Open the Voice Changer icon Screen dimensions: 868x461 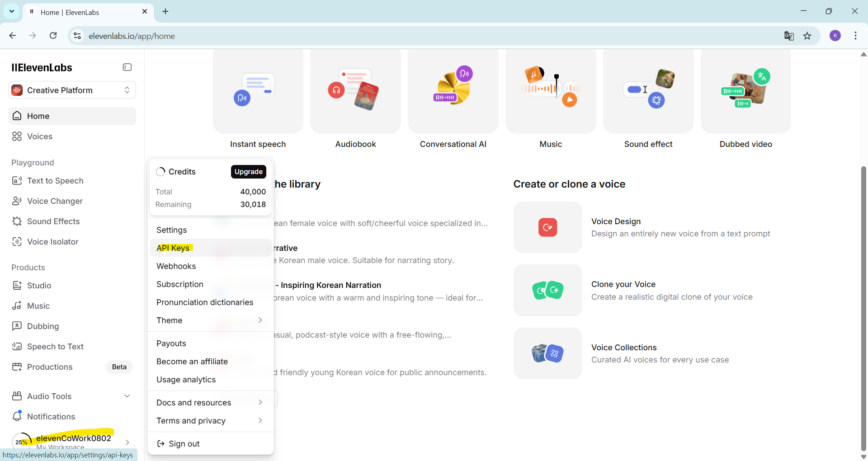coord(17,201)
